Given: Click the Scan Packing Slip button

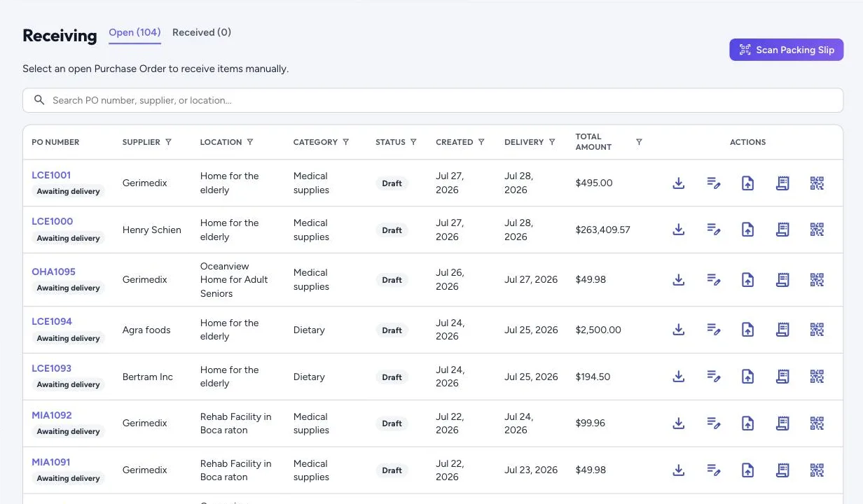Looking at the screenshot, I should [x=786, y=50].
